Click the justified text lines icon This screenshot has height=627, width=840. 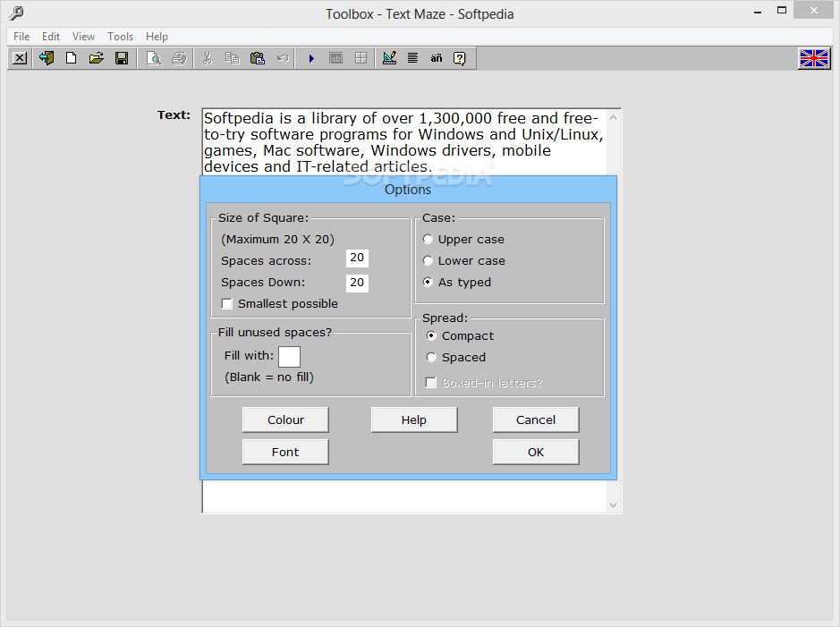pos(412,58)
